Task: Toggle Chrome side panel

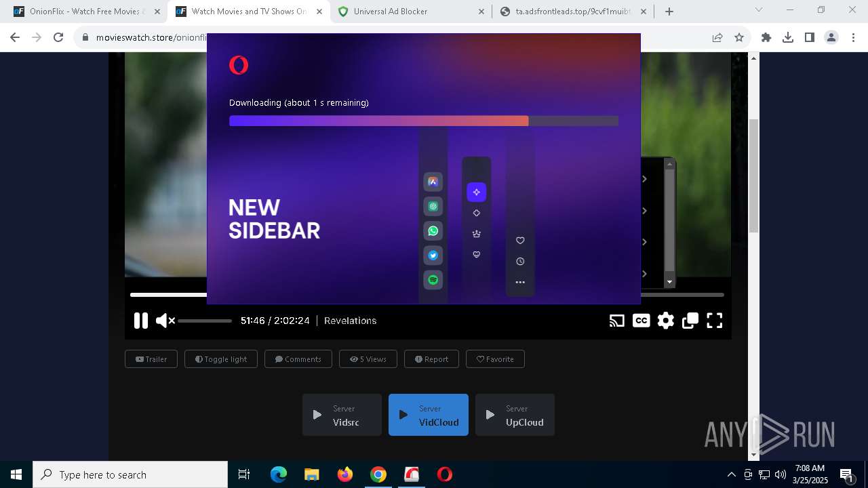Action: [x=810, y=38]
